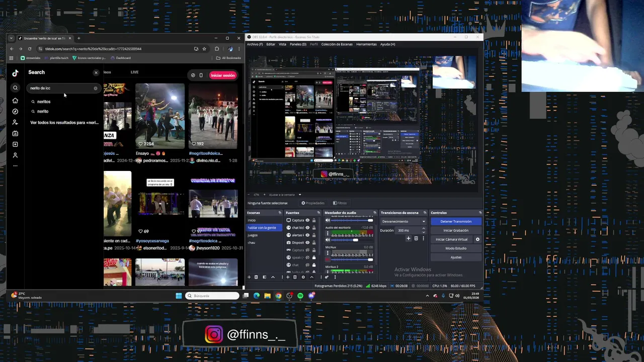The height and width of the screenshot is (362, 644).
Task: Click the TikTok logo in the sidebar
Action: point(15,73)
